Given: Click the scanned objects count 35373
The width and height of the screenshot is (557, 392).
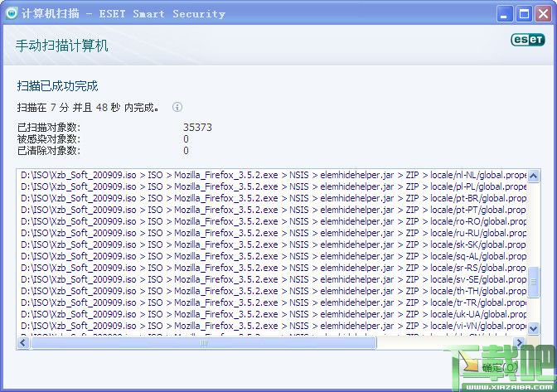Looking at the screenshot, I should pyautogui.click(x=197, y=127).
